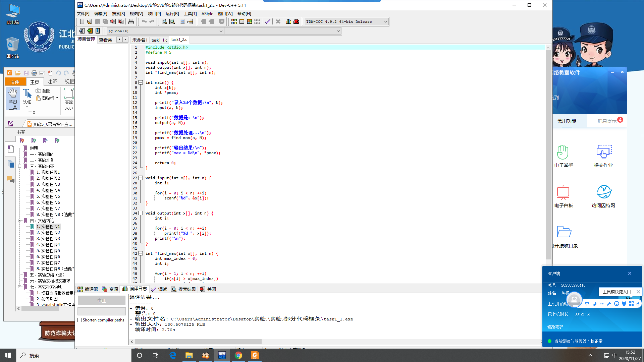Collapse the find_max function fold marker

pos(141,253)
